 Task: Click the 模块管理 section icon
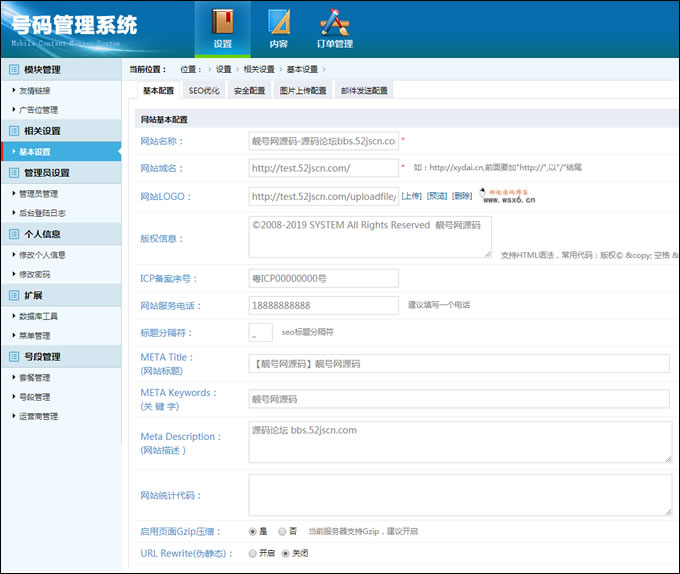13,70
